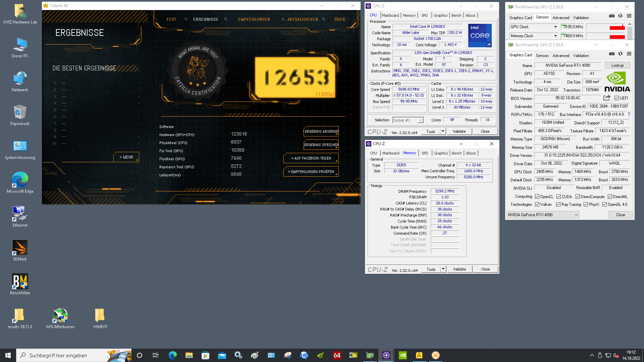Open the hamburger menu in GPU-Z Sensors window
Image resolution: width=644 pixels, height=362 pixels.
[629, 16]
